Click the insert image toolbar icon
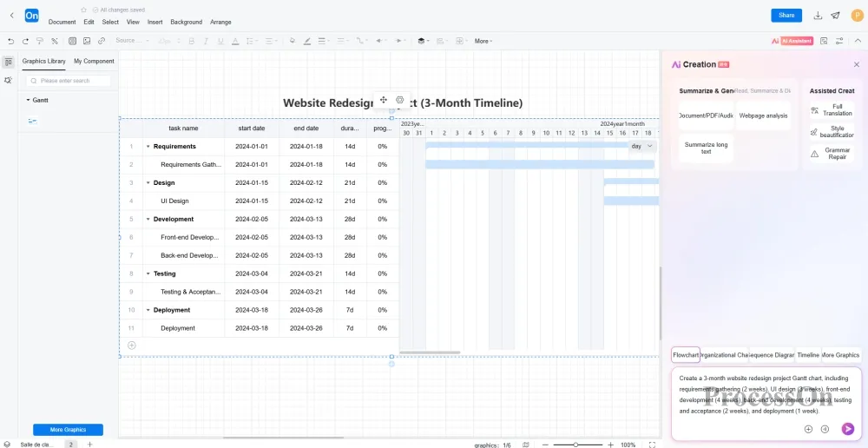The image size is (868, 448). point(87,41)
